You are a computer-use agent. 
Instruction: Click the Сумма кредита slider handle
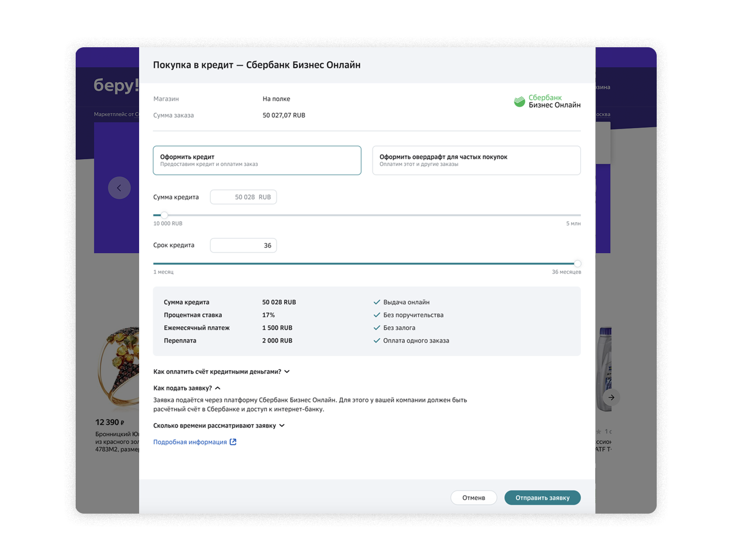pos(164,215)
